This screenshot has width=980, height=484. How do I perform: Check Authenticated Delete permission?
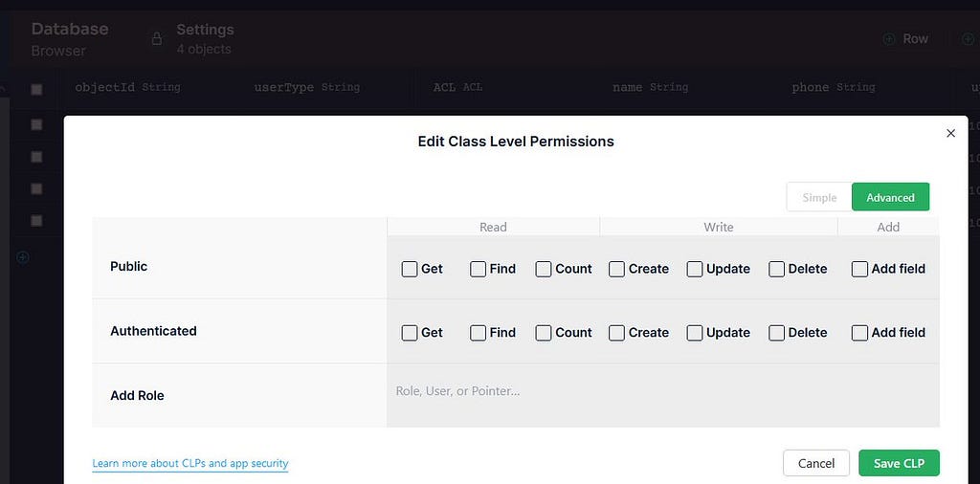point(777,333)
